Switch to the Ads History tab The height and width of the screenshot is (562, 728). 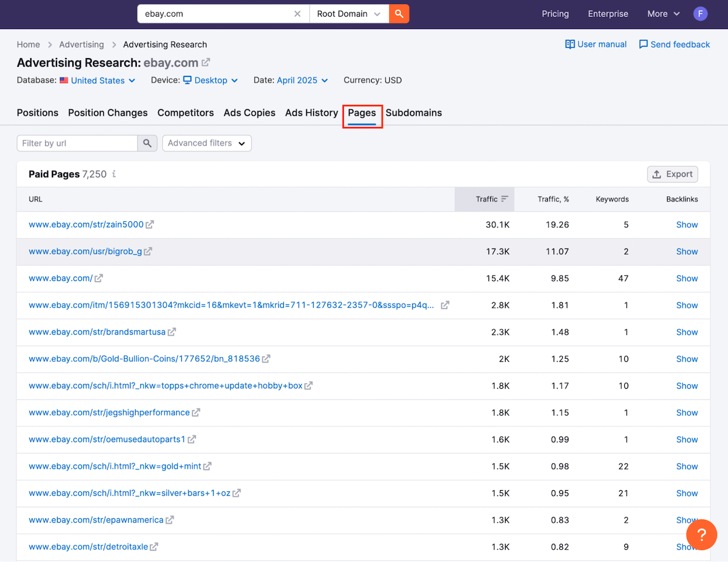coord(311,113)
